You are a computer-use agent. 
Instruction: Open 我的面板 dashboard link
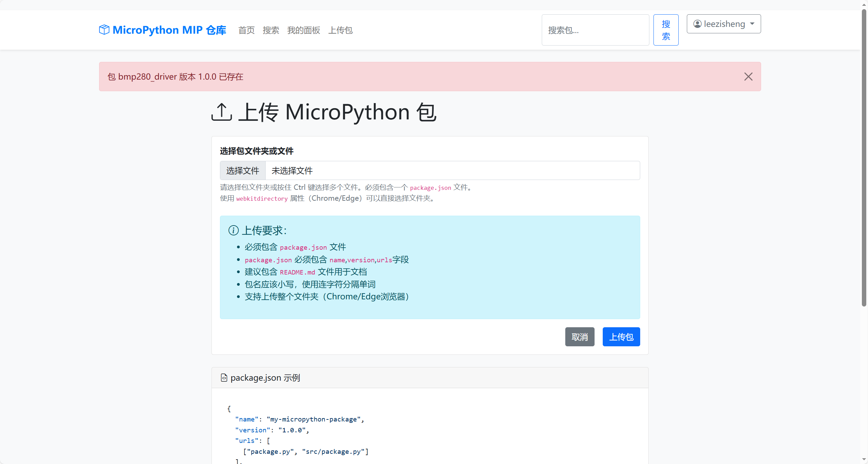304,30
